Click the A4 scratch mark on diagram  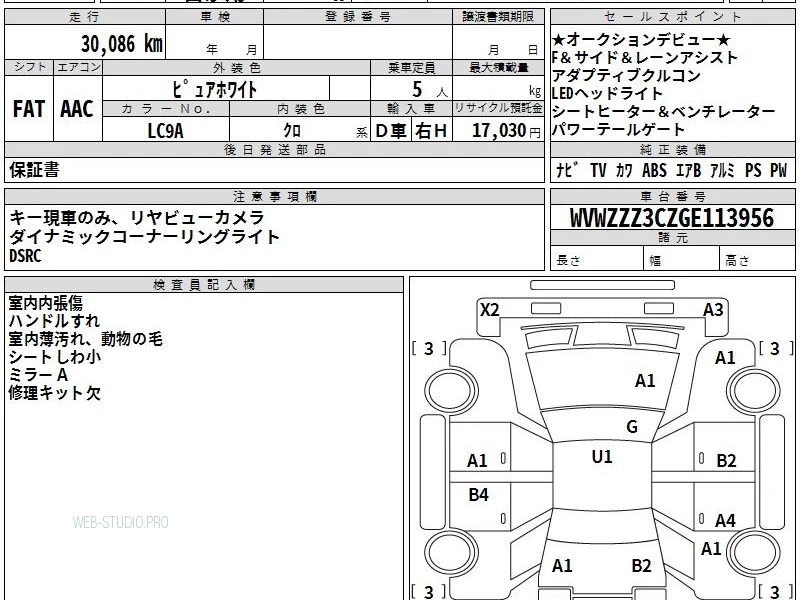click(726, 520)
